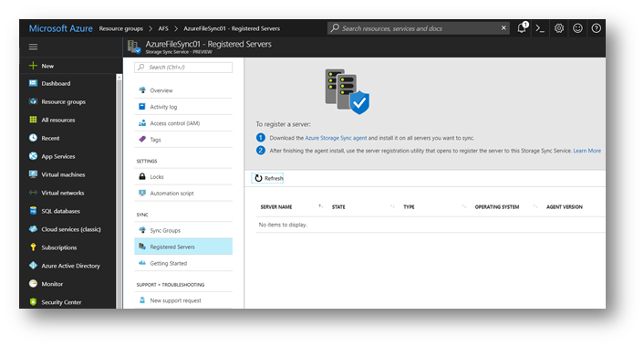
Task: Click AzureFileSync01 - Registered Servers breadcrumb
Action: point(232,28)
